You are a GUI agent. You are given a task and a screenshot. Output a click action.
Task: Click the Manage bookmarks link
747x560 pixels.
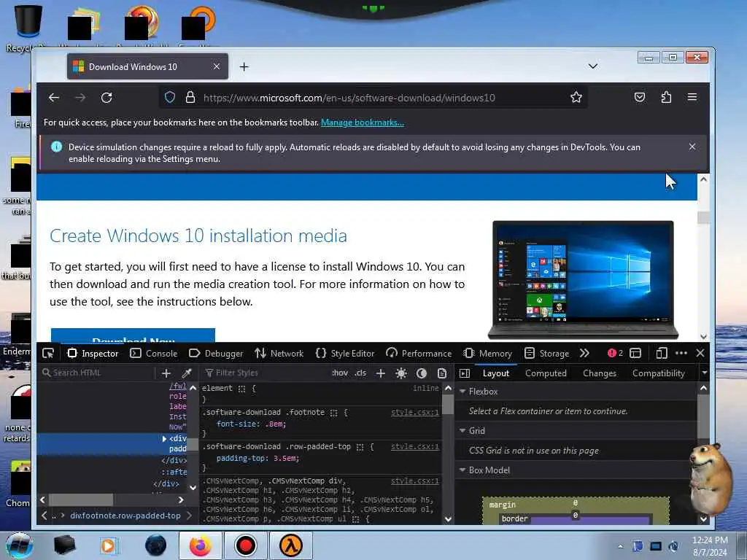362,122
